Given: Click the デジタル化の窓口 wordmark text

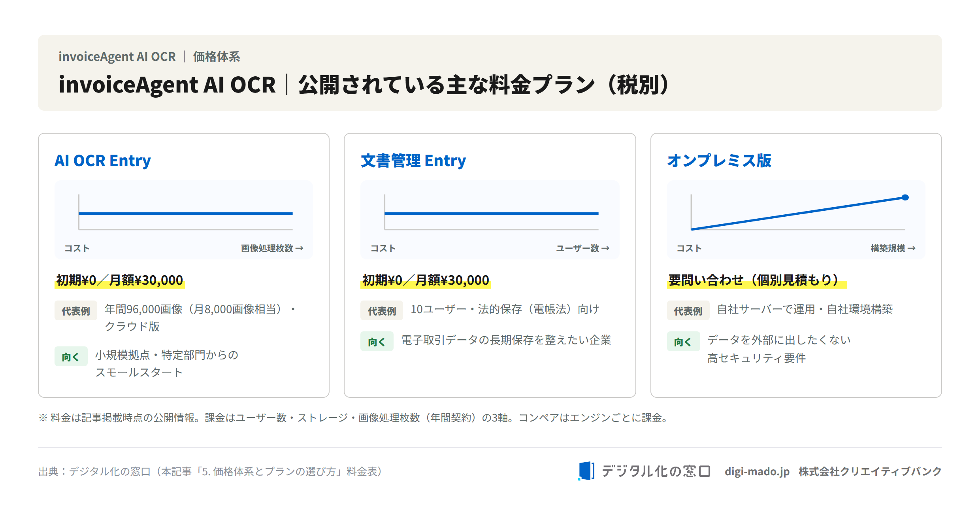Looking at the screenshot, I should (656, 471).
